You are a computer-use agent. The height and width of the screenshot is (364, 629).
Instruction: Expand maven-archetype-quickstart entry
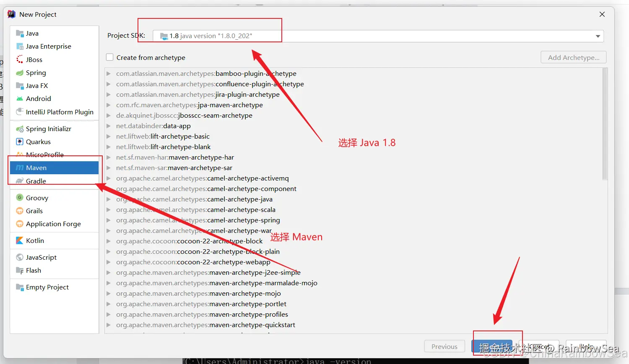pos(109,325)
